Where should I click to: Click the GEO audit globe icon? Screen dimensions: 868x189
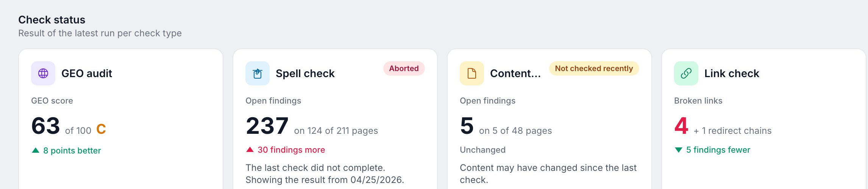43,73
